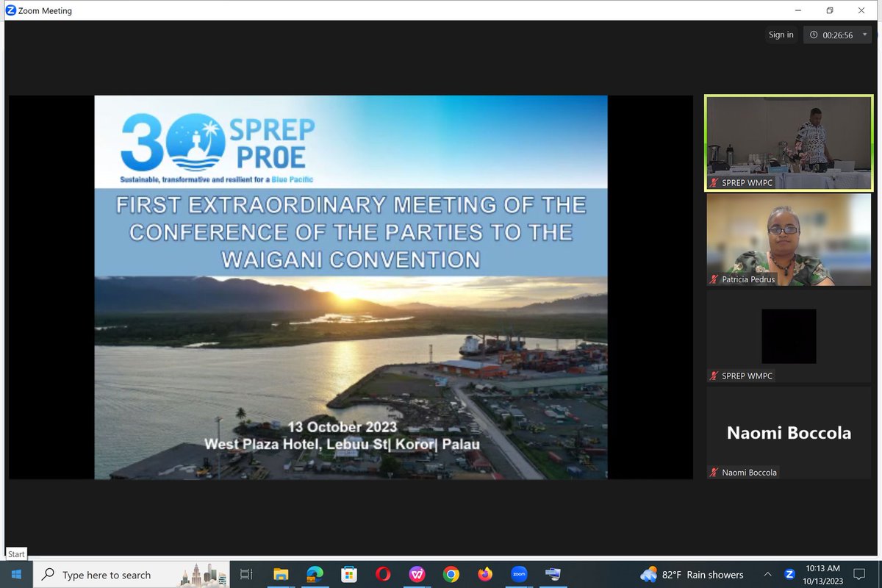Click the muted microphone icon beside Patricia Pedrus

(x=713, y=279)
